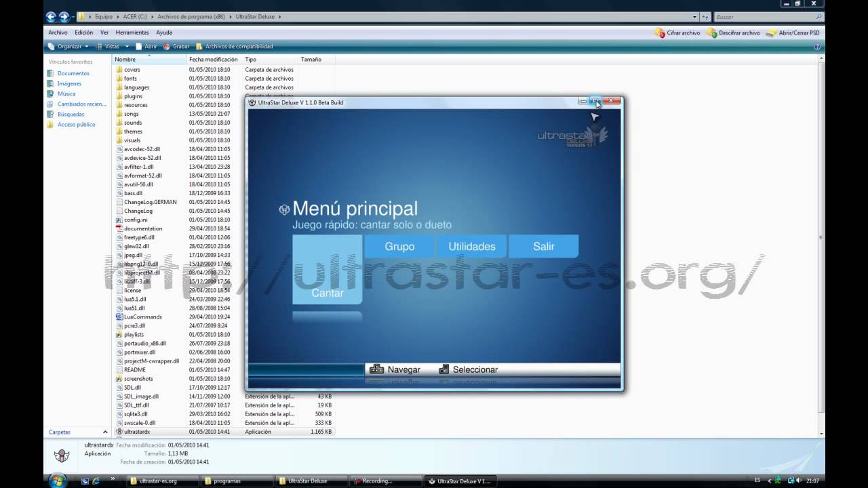Image resolution: width=868 pixels, height=488 pixels.
Task: Open the address bar history dropdown
Action: click(x=694, y=16)
